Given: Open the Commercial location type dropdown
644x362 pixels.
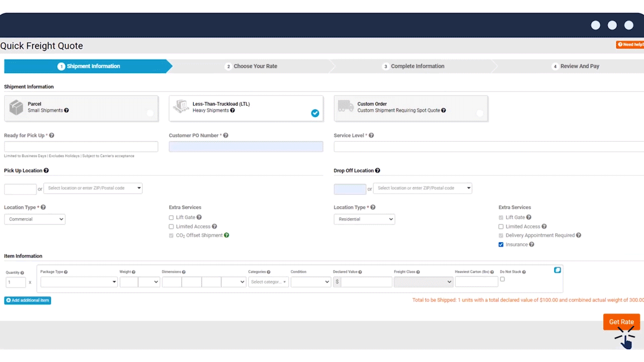Looking at the screenshot, I should pos(35,219).
